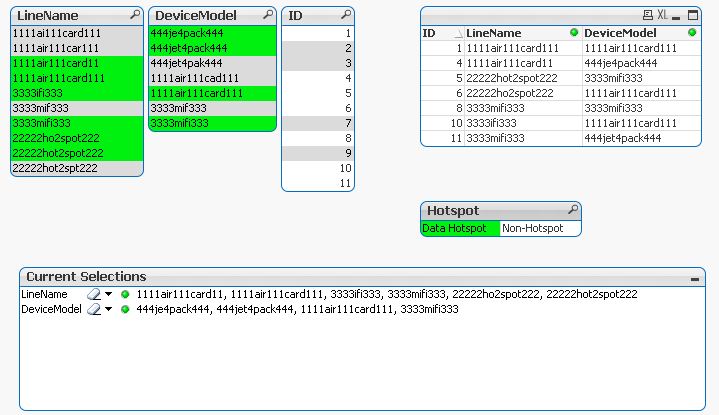Screen dimensions: 719x415
Task: Click 3333ifi333 cell in table row 10
Action: point(523,123)
